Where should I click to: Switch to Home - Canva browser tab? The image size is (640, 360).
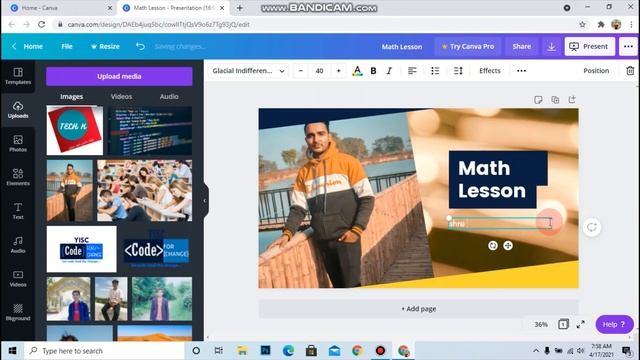click(60, 8)
